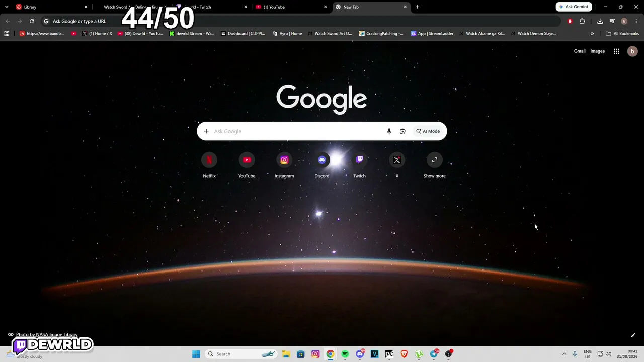This screenshot has height=362, width=644.
Task: Open the red extension icon in toolbar
Action: (x=570, y=21)
